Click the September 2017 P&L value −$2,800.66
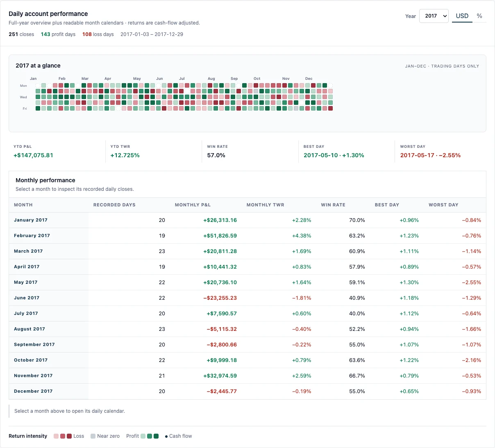The width and height of the screenshot is (495, 448). (222, 345)
